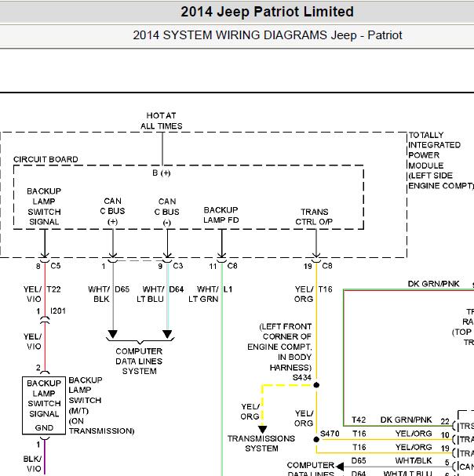Click pin number "22"
Screen dimensions: 474x476
[445, 421]
